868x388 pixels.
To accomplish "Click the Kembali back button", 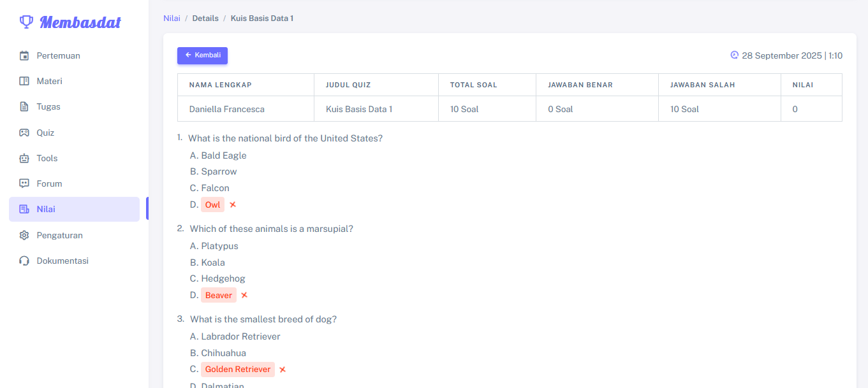I will pos(202,55).
